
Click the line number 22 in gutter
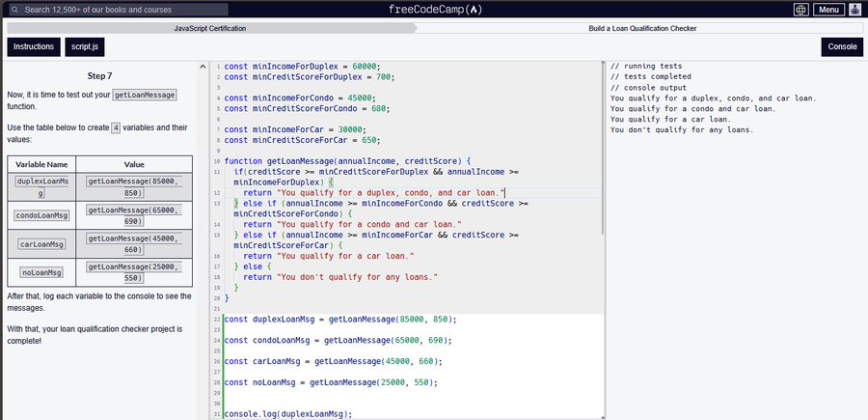216,320
